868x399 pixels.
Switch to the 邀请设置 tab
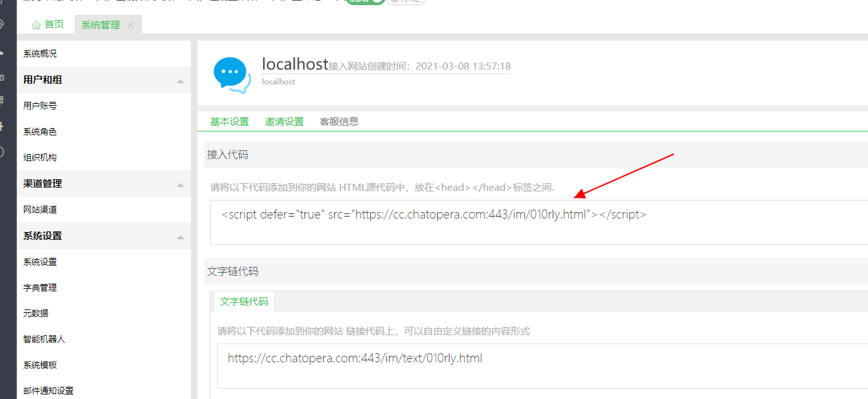[284, 121]
